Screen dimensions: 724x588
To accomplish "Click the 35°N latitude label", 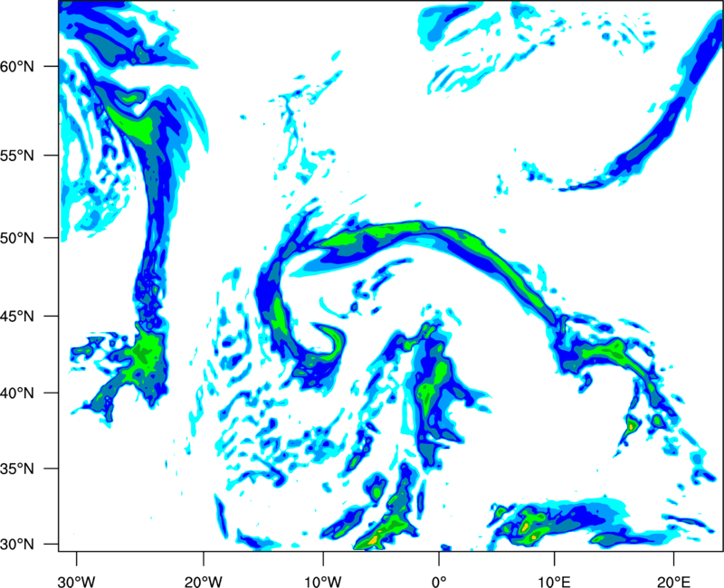I will [x=17, y=469].
